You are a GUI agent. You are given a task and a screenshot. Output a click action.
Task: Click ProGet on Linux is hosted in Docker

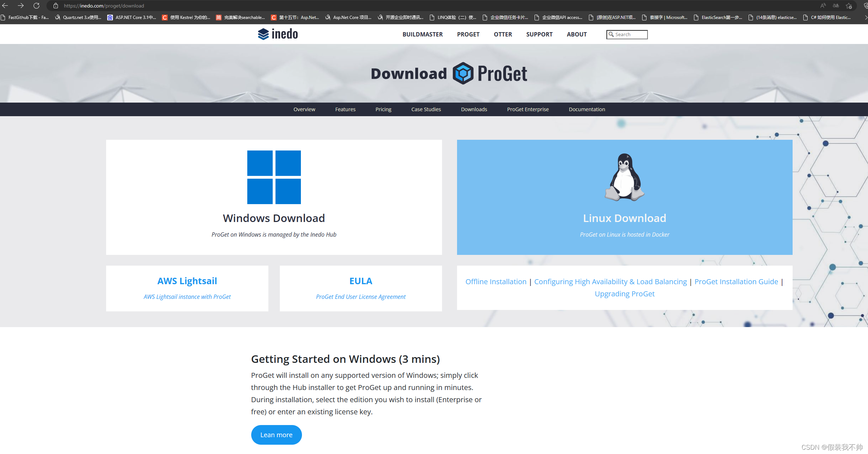[625, 235]
